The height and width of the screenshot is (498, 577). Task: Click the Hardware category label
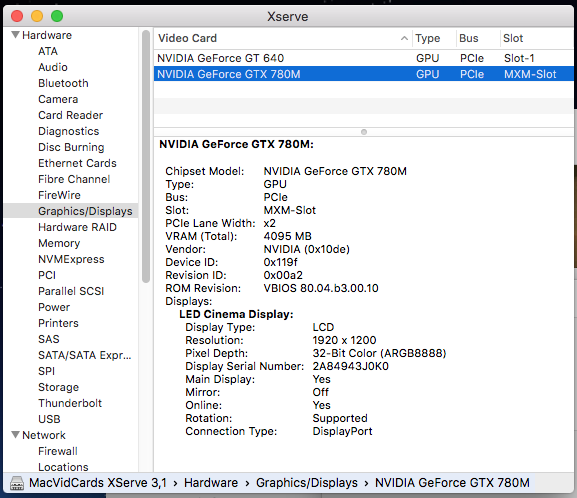[x=47, y=35]
